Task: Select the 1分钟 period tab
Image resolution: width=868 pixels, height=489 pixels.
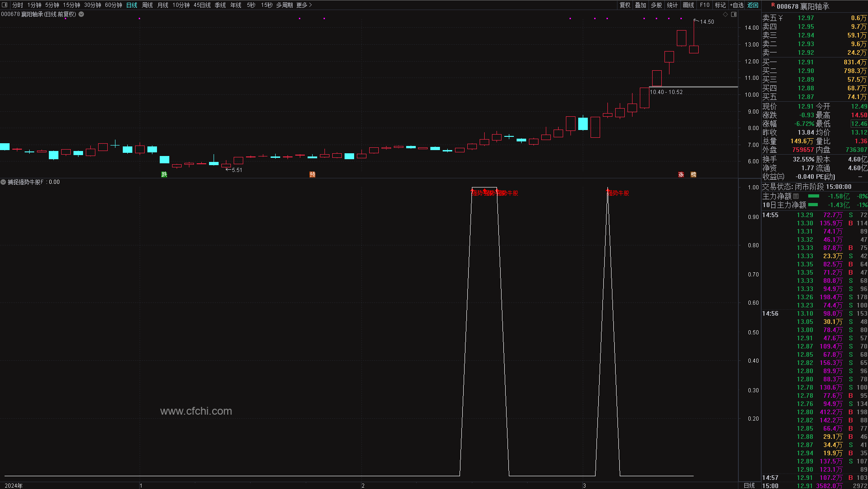Action: 34,5
